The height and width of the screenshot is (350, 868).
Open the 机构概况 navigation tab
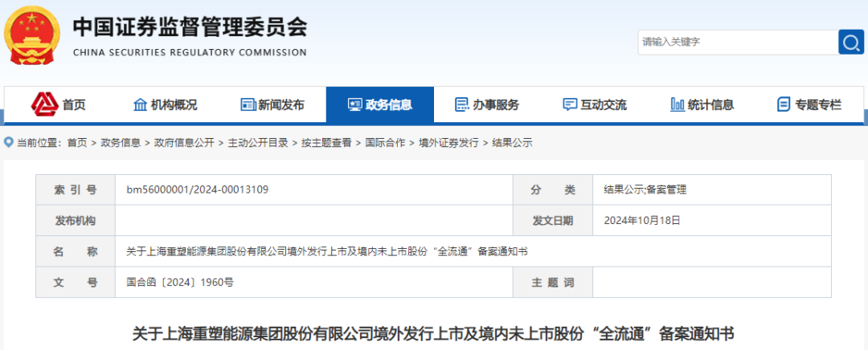(166, 104)
